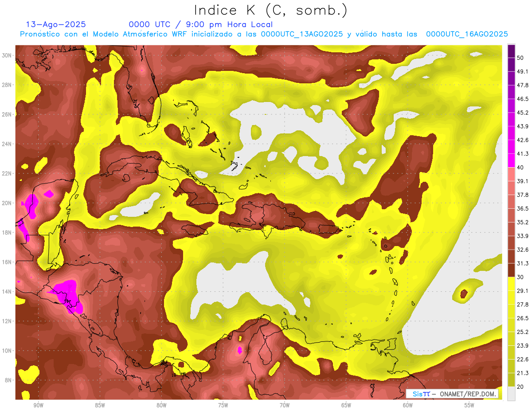The height and width of the screenshot is (411, 532).
Task: Click the colorbar value "49.1"
Action: point(523,72)
